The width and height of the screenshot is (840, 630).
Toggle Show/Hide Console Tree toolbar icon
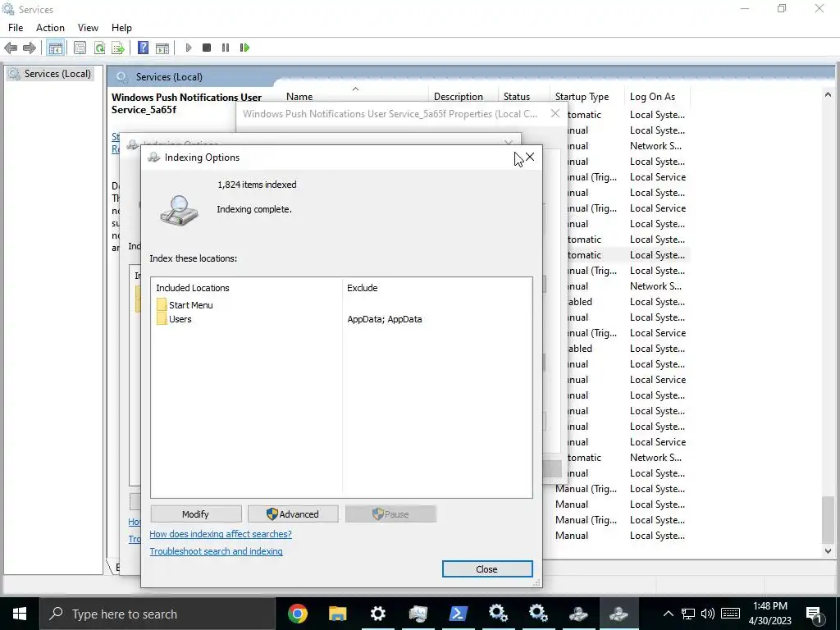[x=55, y=48]
